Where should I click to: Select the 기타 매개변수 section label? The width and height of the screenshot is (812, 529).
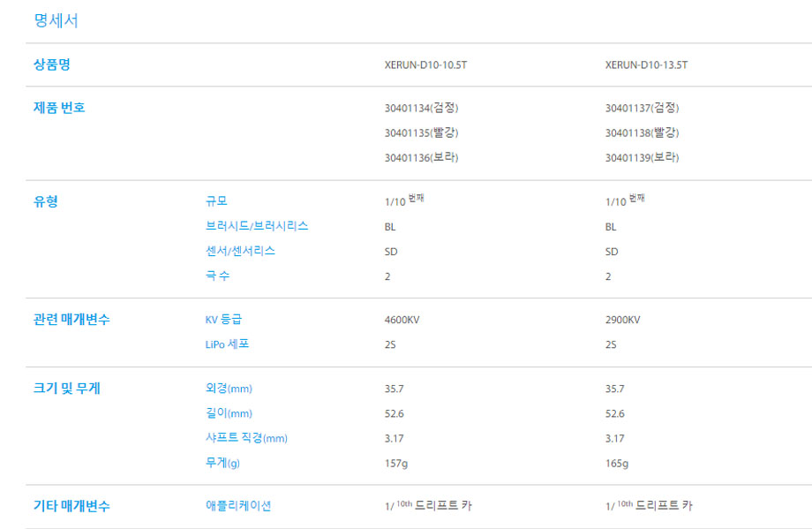pos(71,506)
